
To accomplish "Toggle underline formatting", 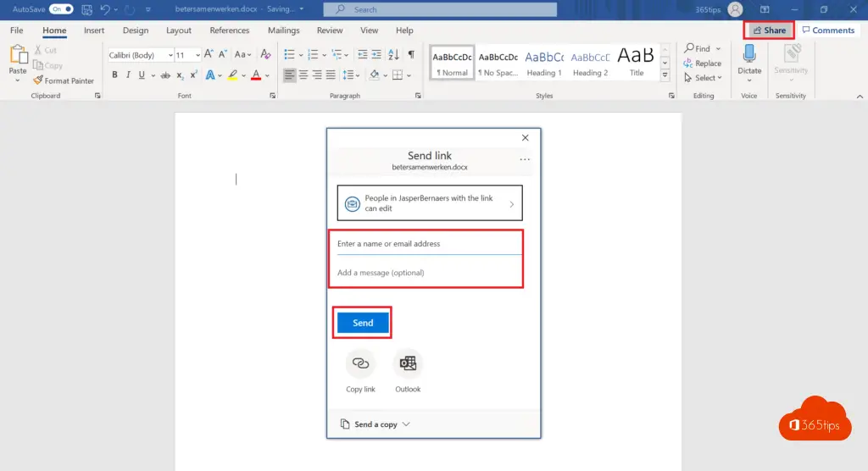I will 142,75.
